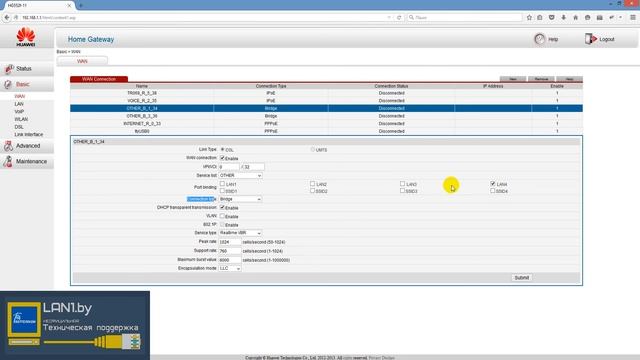Click the VPI input field
Viewport: 640px width, 360px height.
[229, 167]
